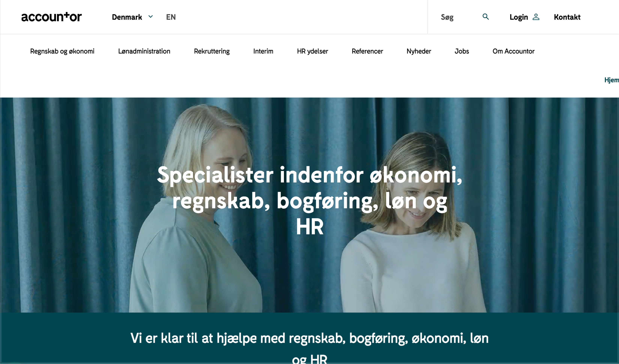Go to the Kontakt page

point(567,17)
